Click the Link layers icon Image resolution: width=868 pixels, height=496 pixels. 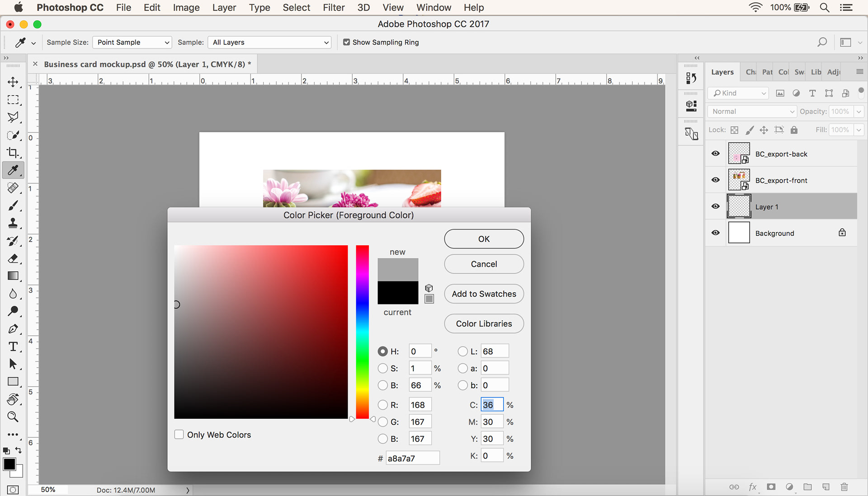pyautogui.click(x=734, y=487)
